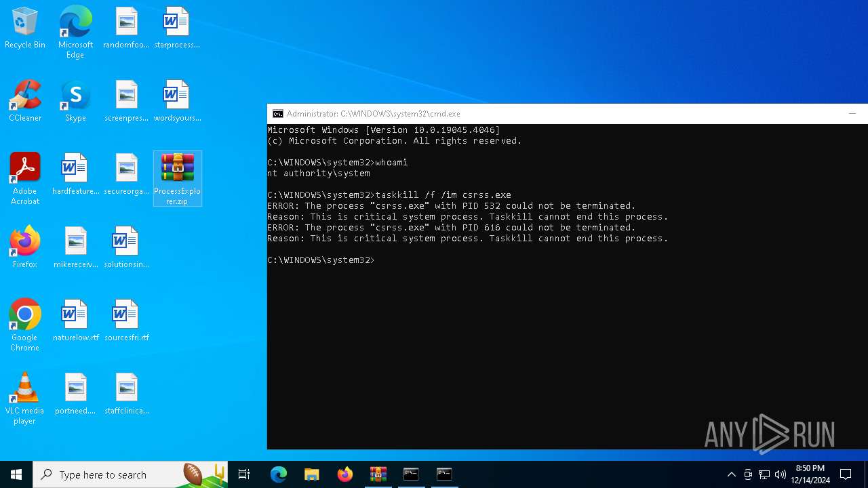Open the clock showing 8:50 PM
868x488 pixels.
click(810, 474)
